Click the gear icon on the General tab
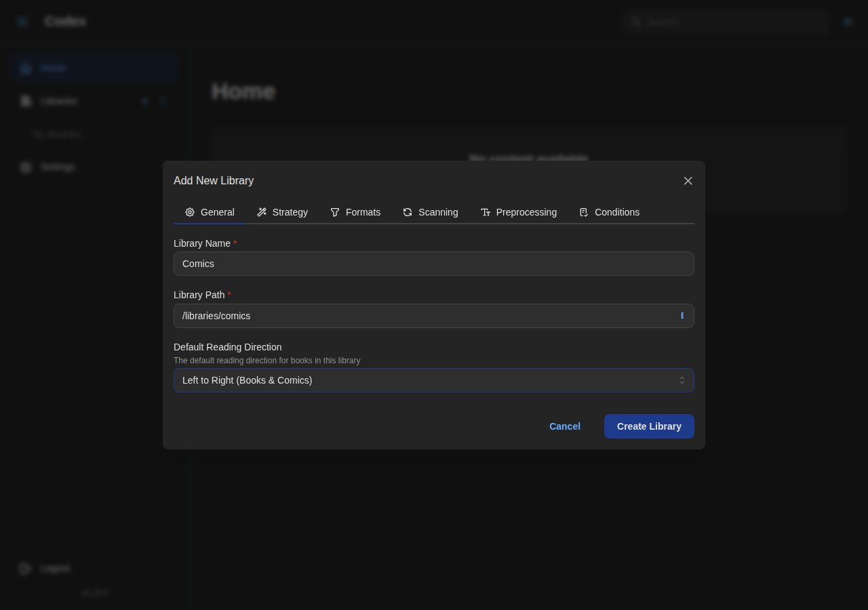 click(189, 212)
